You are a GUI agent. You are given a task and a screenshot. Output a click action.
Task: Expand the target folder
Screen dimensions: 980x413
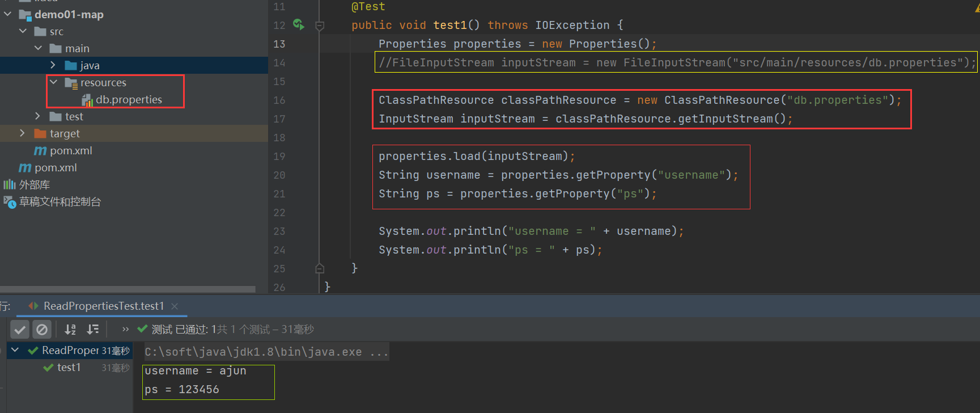[x=23, y=133]
